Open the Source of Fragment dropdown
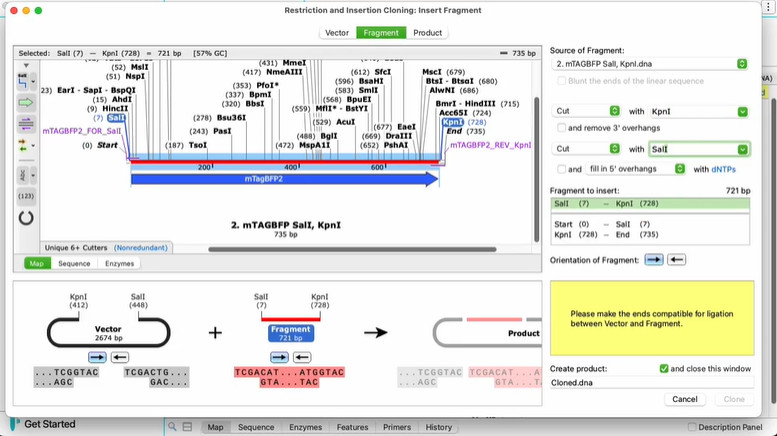Screen dimensions: 777x436 point(649,64)
